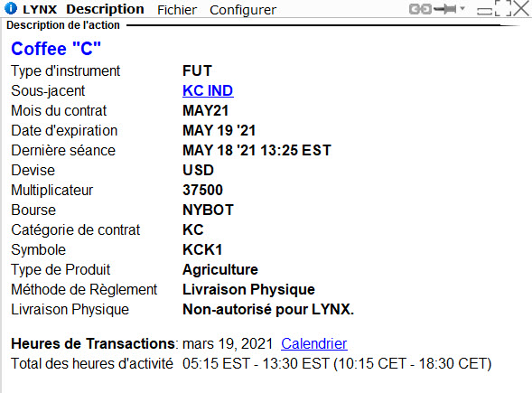Click the 37500 multiplier value
This screenshot has width=532, height=393.
click(202, 190)
